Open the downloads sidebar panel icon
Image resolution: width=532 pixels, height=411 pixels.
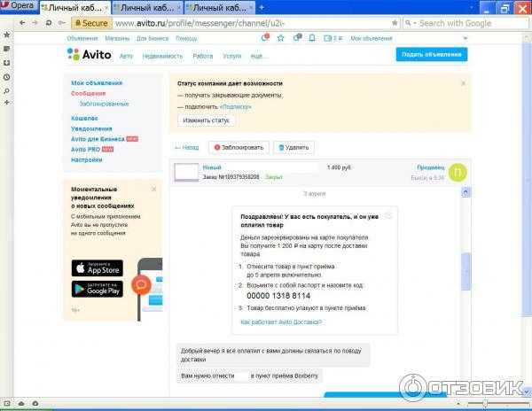[x=6, y=63]
